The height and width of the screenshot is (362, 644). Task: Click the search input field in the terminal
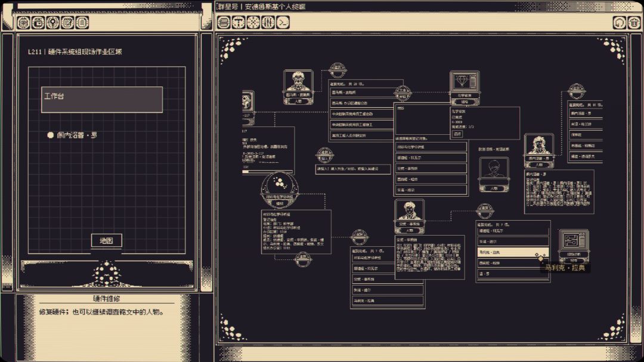pos(353,169)
